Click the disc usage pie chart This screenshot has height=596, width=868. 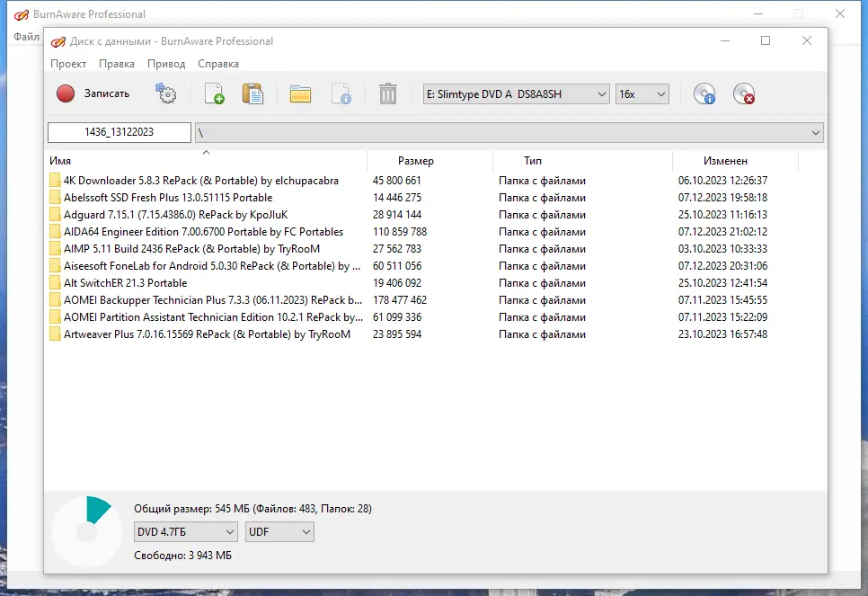point(87,532)
